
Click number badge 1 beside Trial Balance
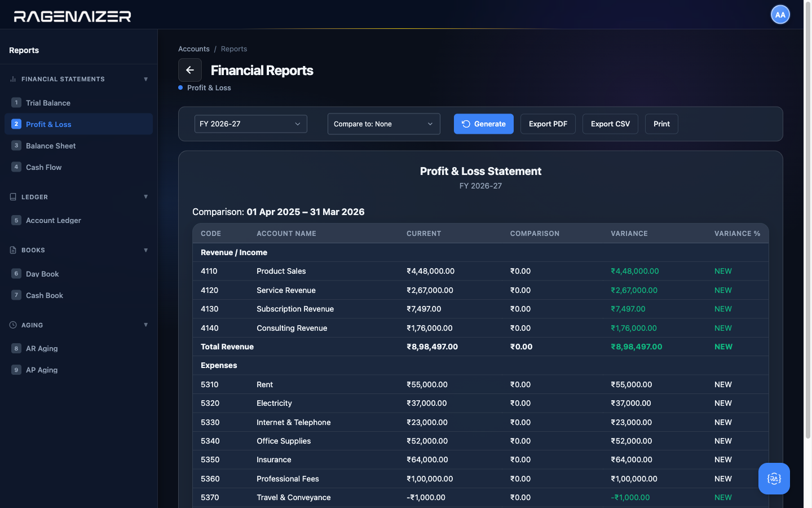pos(16,103)
